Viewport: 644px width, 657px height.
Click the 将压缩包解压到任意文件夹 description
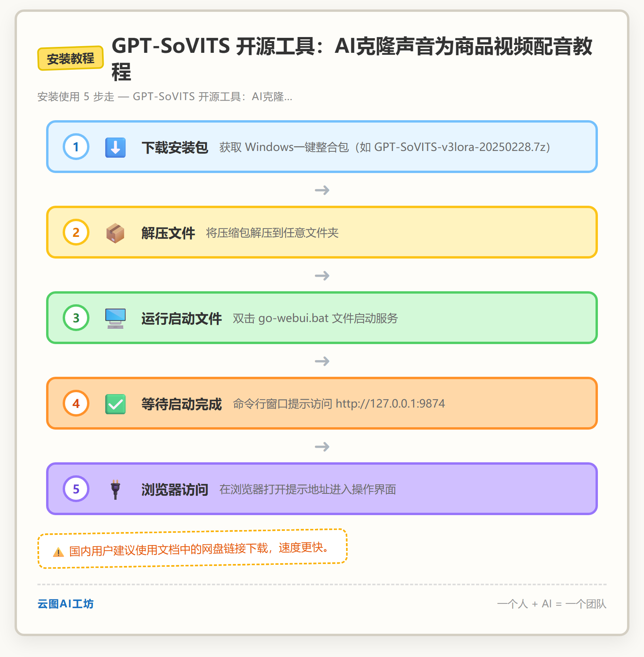coord(272,233)
